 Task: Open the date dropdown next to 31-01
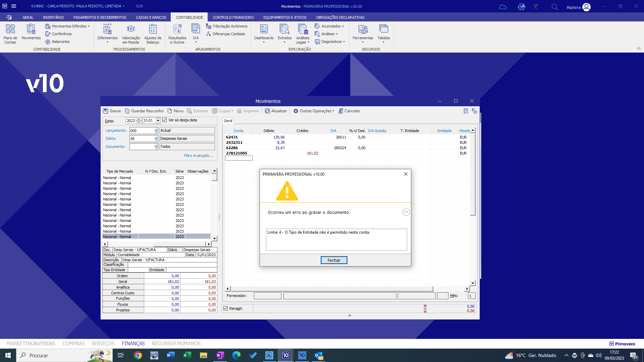158,121
